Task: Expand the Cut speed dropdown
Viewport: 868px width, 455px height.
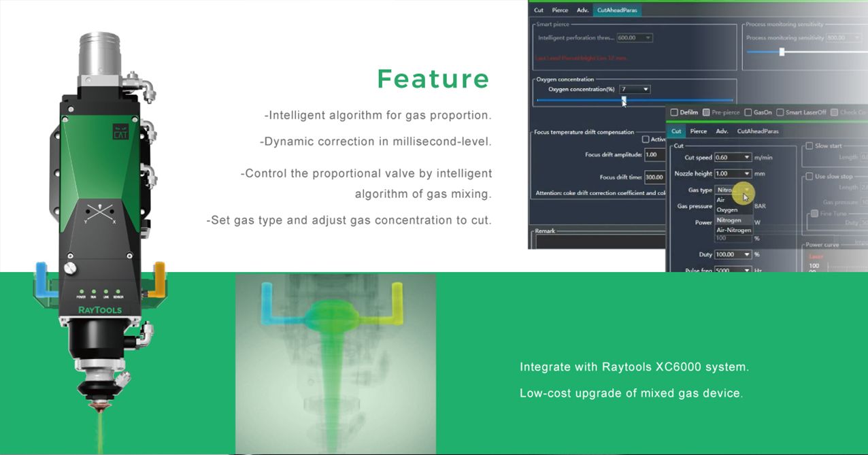Action: point(746,158)
